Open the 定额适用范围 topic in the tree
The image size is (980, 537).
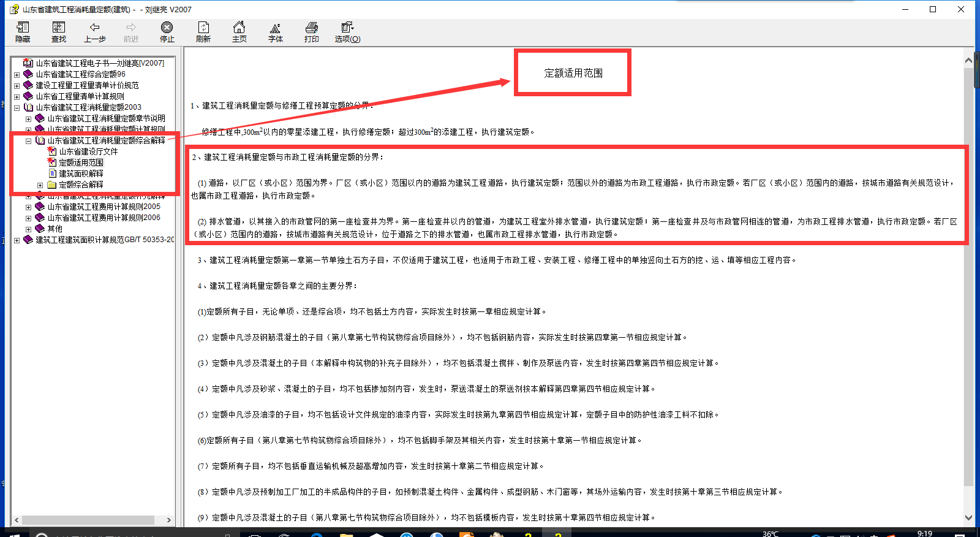(81, 162)
